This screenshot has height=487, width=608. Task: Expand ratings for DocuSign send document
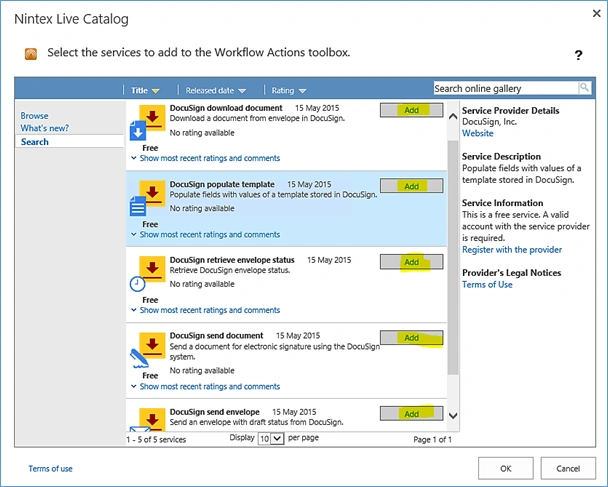click(206, 387)
